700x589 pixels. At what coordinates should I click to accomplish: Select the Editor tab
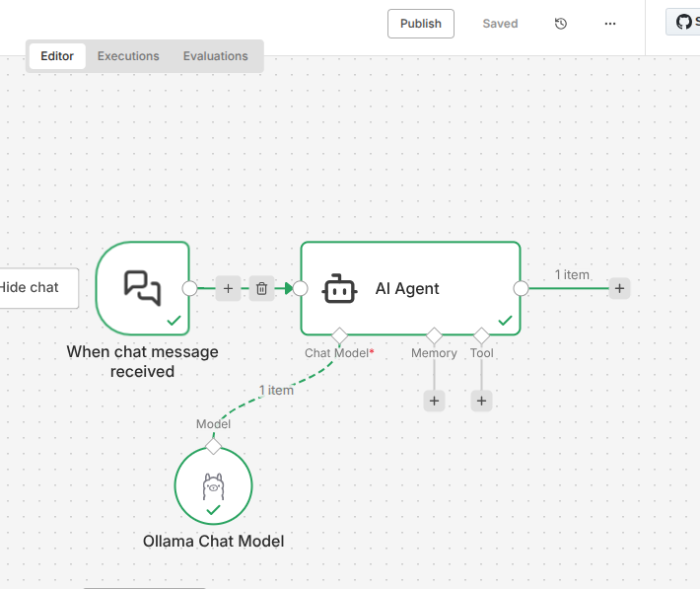click(57, 56)
